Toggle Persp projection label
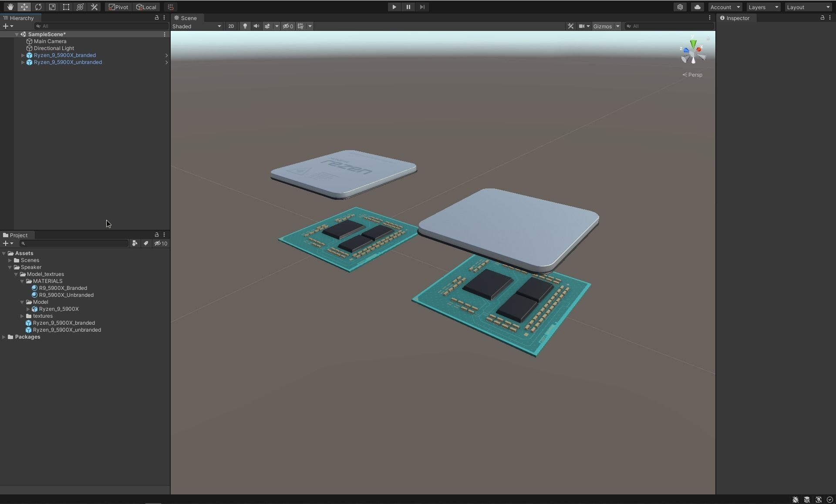Viewport: 836px width, 504px height. [692, 75]
